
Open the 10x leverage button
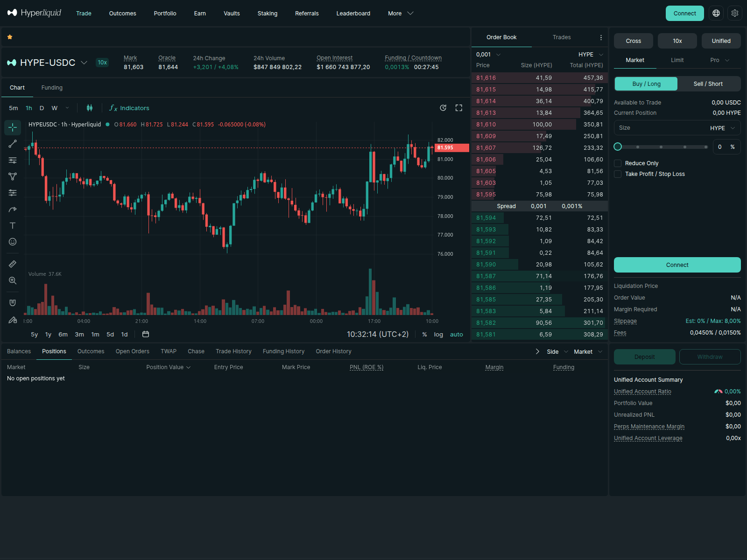pyautogui.click(x=677, y=41)
